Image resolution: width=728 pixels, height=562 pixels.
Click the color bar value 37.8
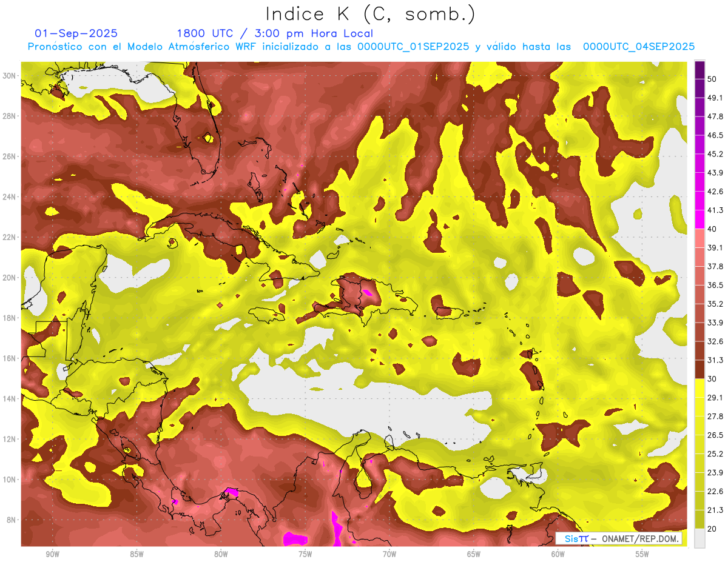(x=715, y=266)
